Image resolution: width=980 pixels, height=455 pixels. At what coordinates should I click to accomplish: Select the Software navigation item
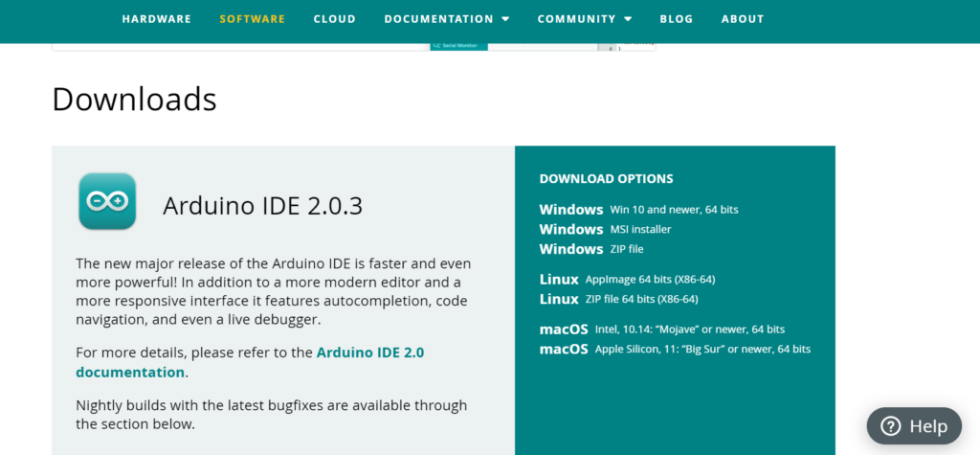(x=253, y=19)
